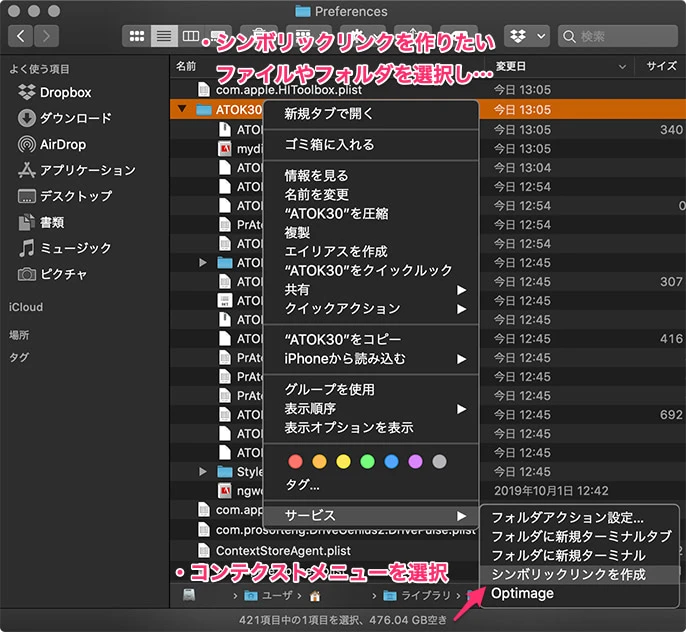Image resolution: width=686 pixels, height=632 pixels.
Task: Choose 情報を見る from context menu
Action: [371, 176]
